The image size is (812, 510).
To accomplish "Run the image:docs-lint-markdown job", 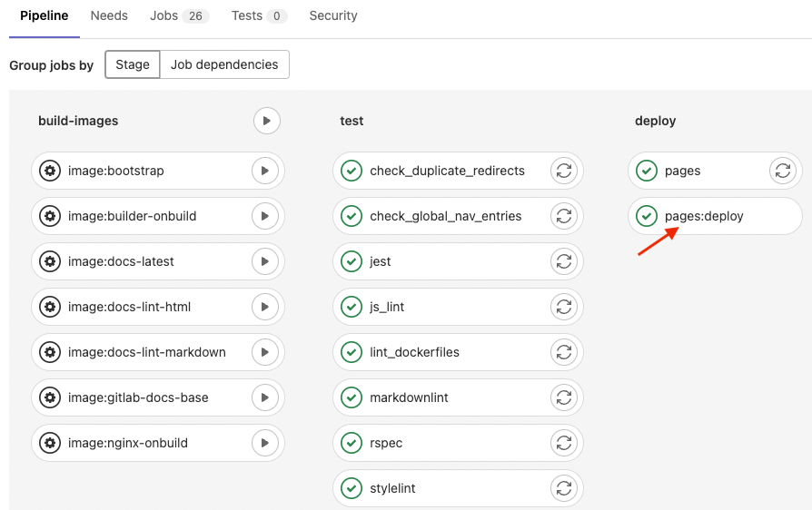I will click(264, 352).
